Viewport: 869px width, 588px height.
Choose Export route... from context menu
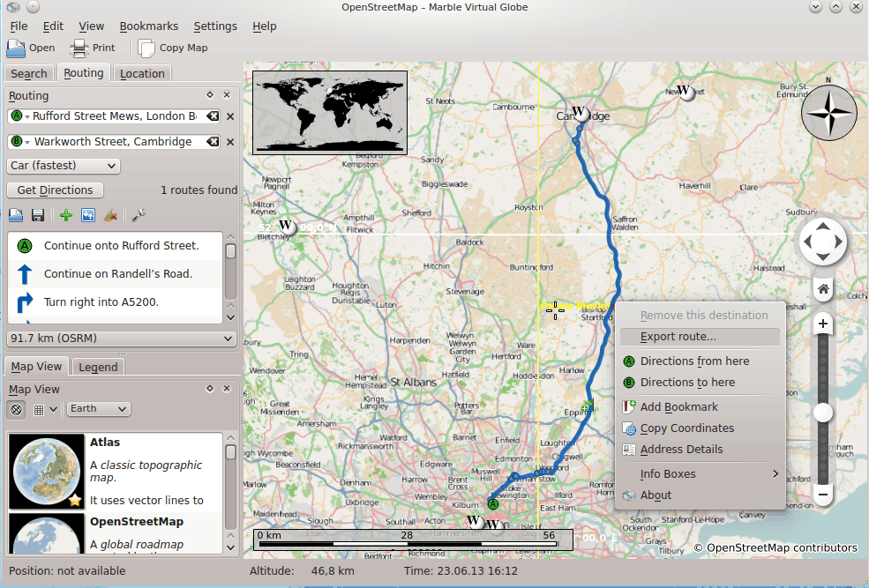700,337
